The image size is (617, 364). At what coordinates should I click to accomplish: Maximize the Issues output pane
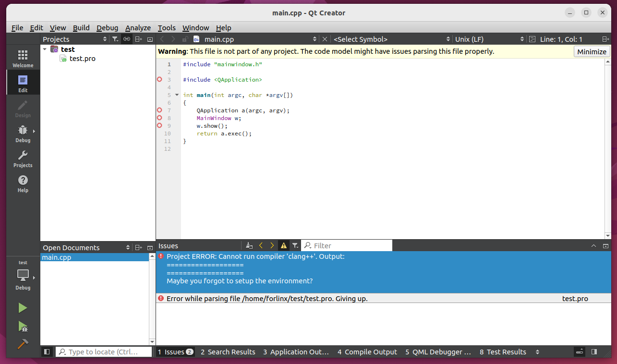pyautogui.click(x=594, y=246)
